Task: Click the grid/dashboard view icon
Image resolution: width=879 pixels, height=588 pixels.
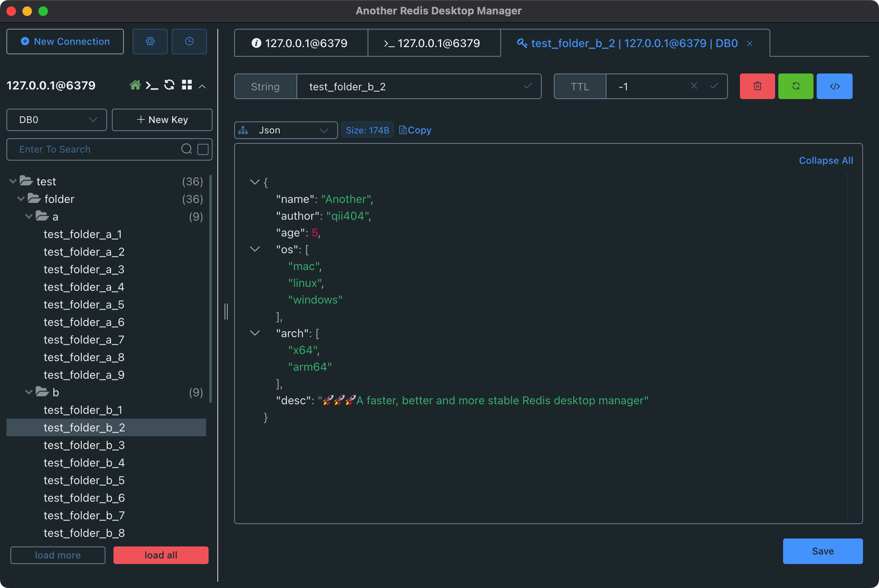Action: tap(186, 85)
